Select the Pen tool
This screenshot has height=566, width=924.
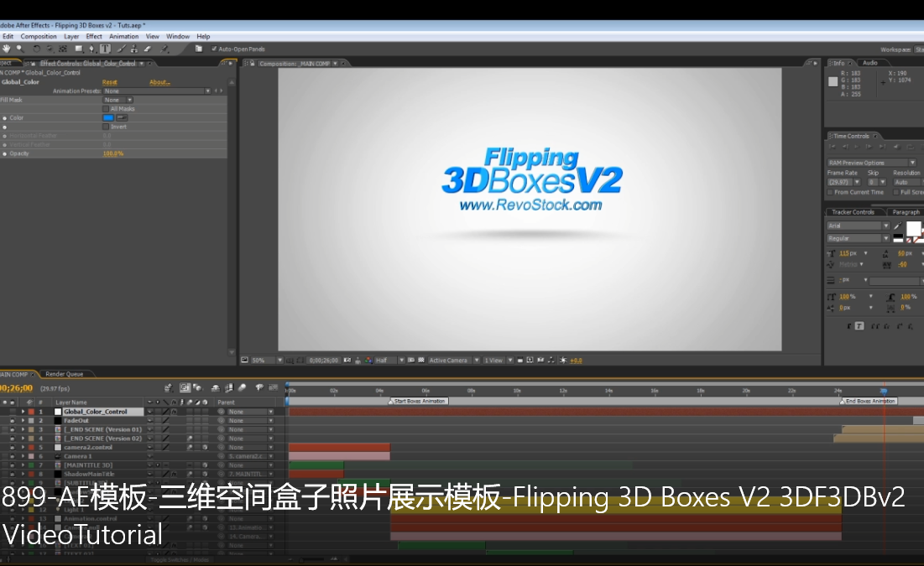point(91,49)
